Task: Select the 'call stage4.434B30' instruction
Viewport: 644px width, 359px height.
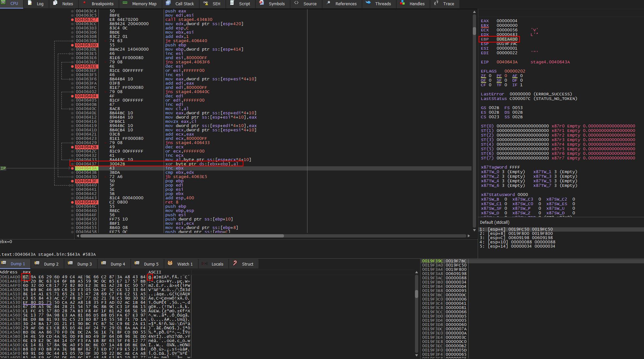Action: 189,20
